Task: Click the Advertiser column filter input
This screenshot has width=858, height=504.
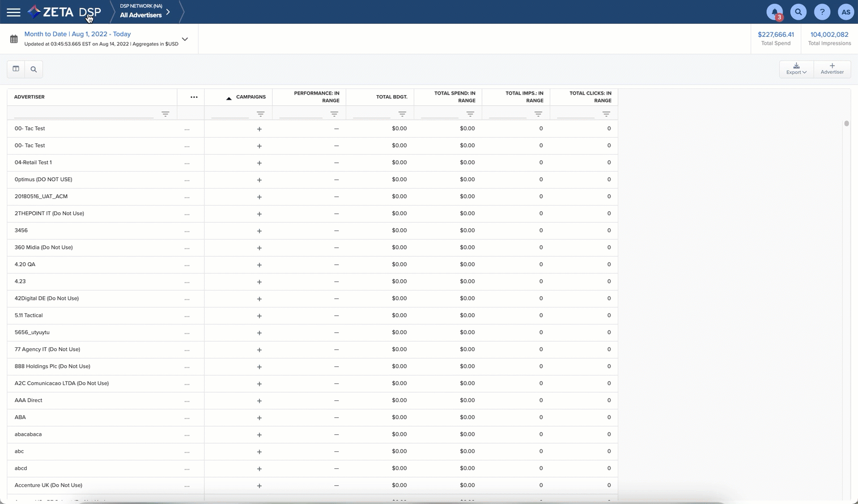Action: (x=84, y=114)
